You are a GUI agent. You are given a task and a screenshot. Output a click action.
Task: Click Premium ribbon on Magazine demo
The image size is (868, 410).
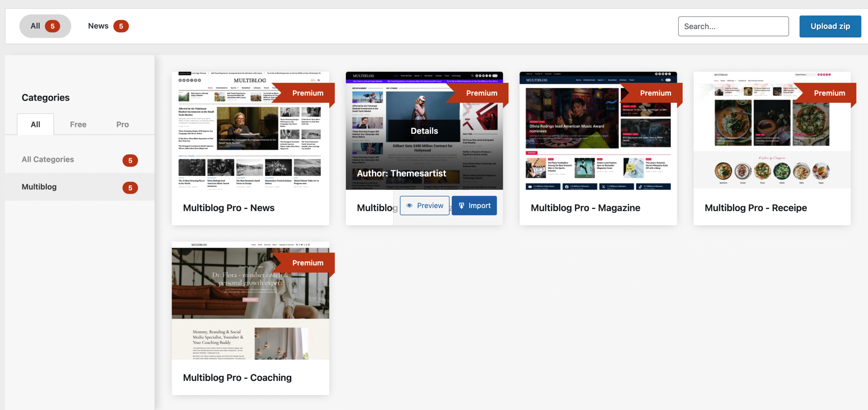point(651,93)
